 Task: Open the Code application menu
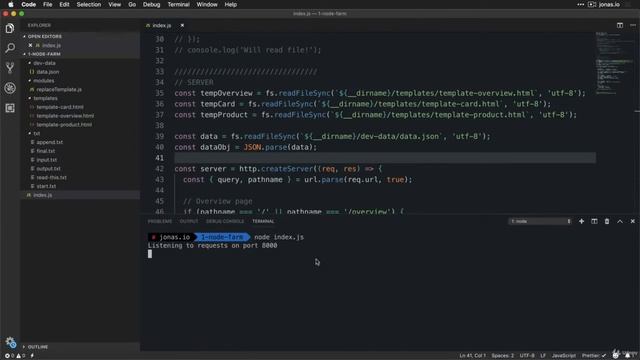[29, 4]
